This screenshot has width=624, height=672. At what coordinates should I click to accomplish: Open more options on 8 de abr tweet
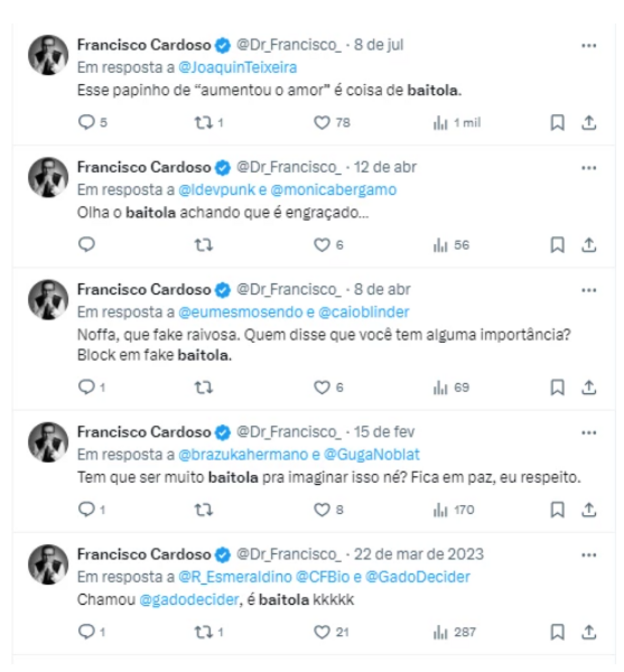589,290
